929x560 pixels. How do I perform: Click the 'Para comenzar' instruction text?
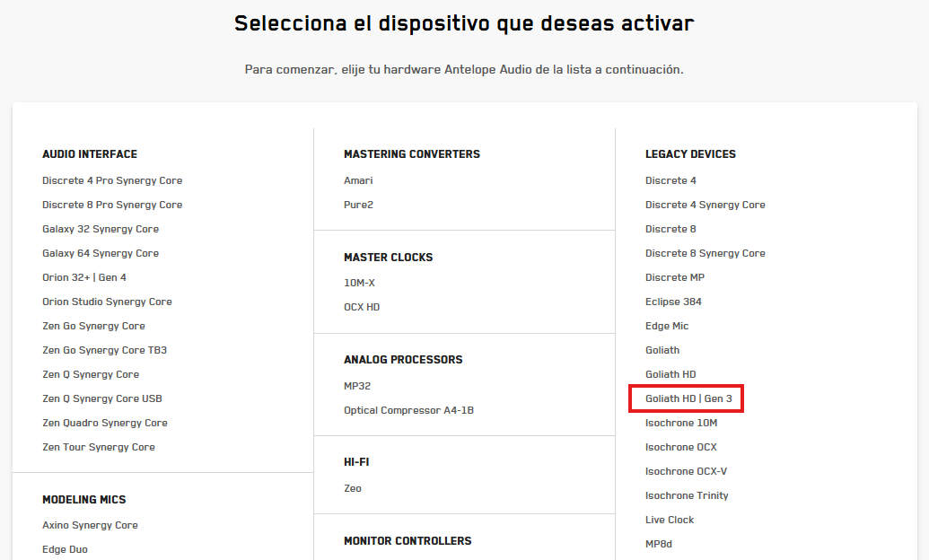[x=464, y=69]
